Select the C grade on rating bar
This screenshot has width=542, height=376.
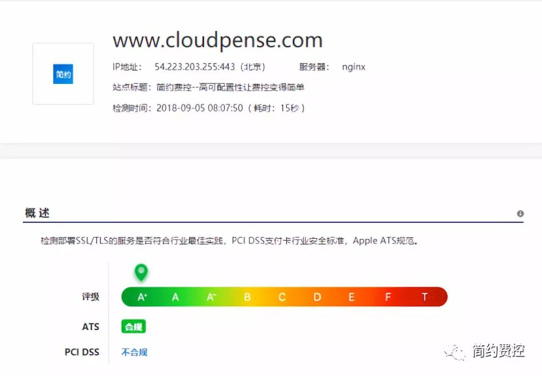point(282,297)
